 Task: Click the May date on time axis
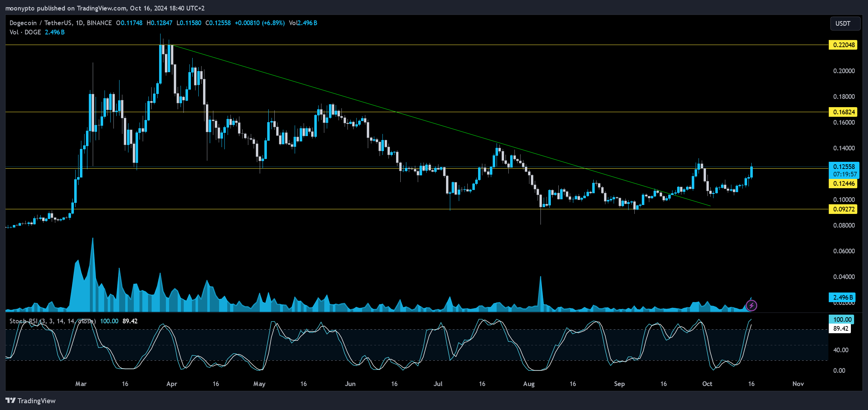click(259, 384)
